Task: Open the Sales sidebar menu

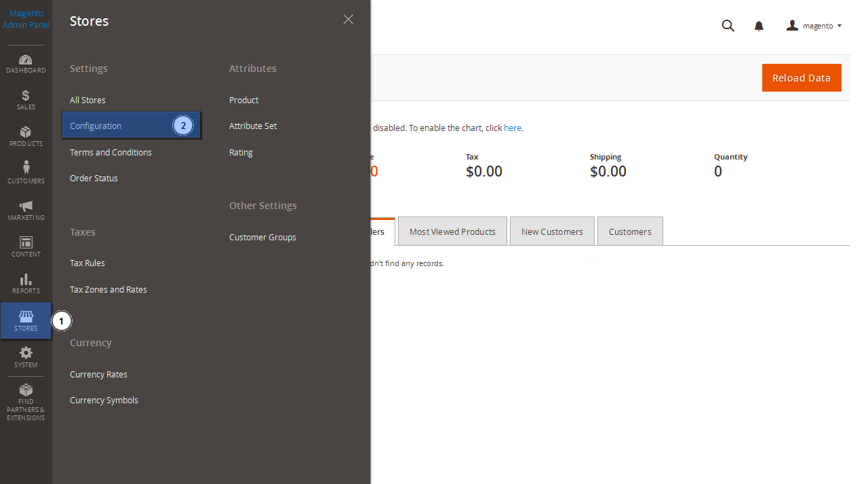Action: [x=26, y=100]
